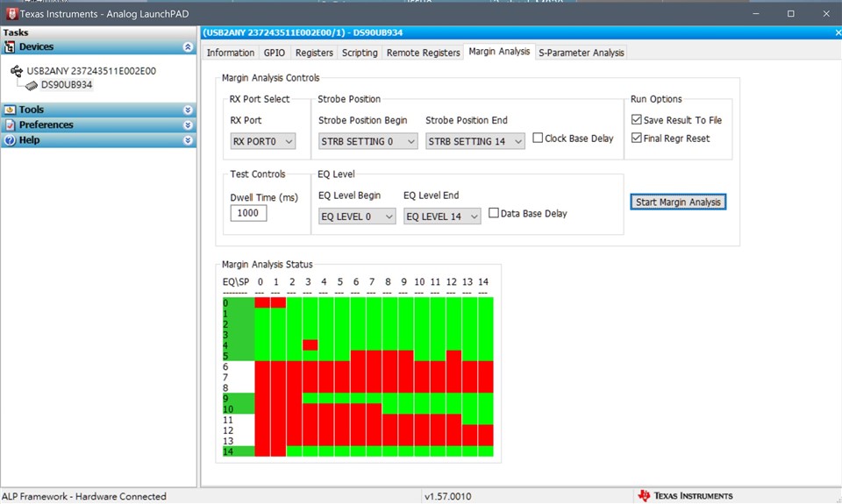
Task: Click the Help section header label
Action: point(30,140)
